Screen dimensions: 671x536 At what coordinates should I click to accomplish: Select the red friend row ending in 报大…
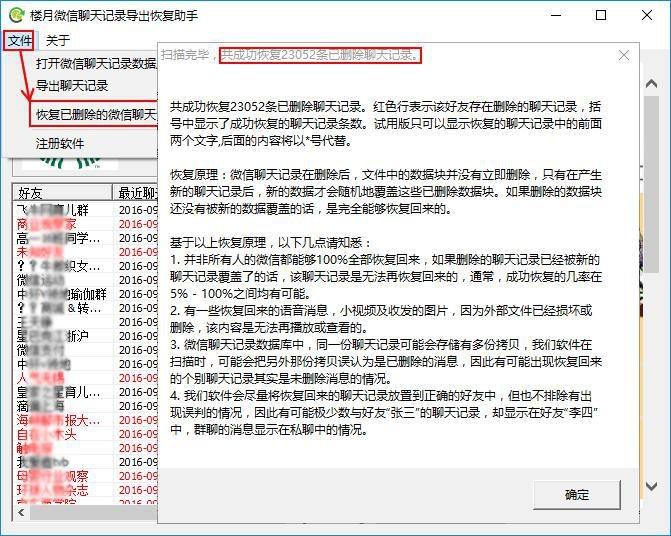click(86, 420)
